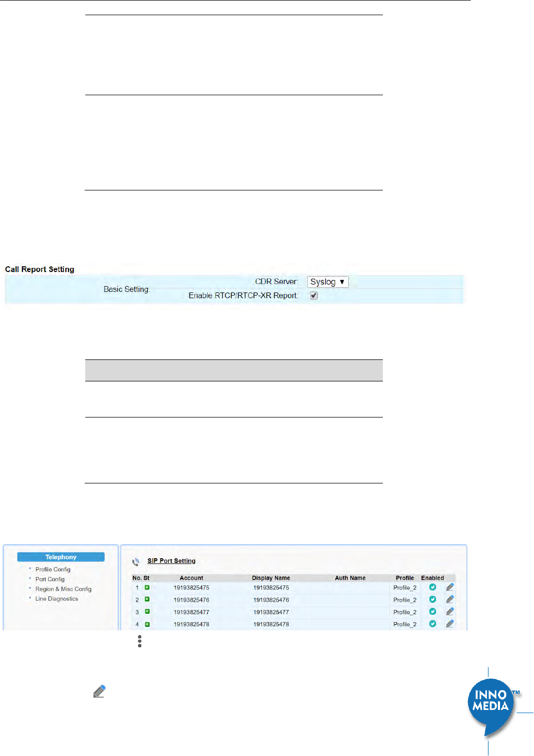Select display name cell 19193825477

tap(271, 612)
